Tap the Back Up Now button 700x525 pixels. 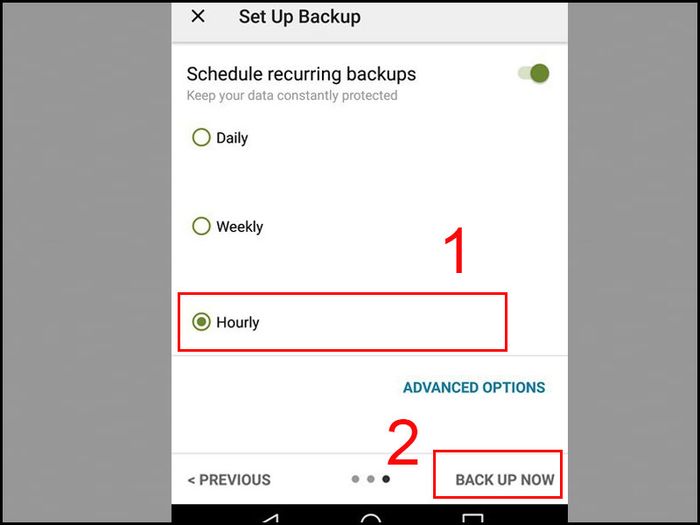504,480
